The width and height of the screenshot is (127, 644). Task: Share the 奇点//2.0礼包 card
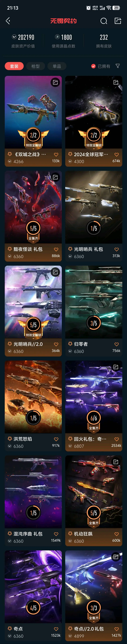point(116,557)
